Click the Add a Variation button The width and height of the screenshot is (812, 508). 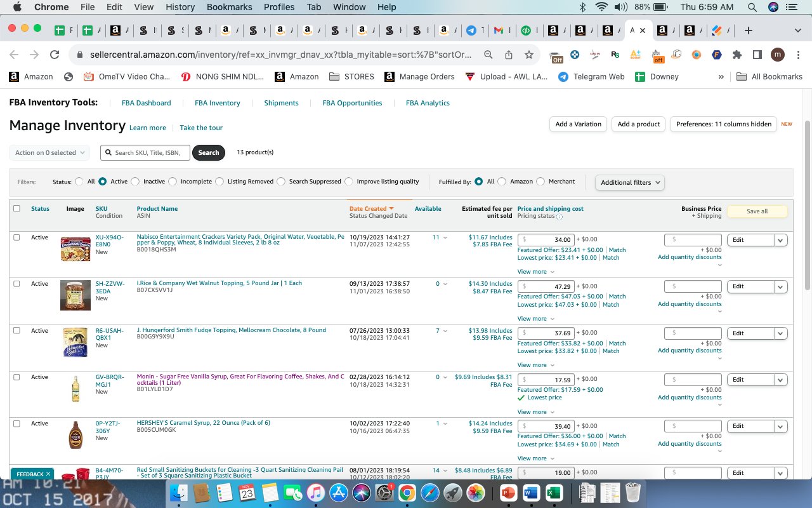coord(578,124)
